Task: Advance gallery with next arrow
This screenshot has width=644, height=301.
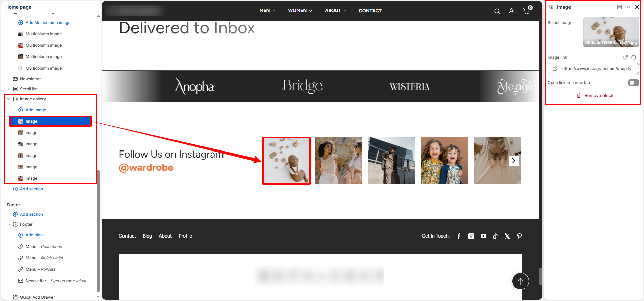Action: pyautogui.click(x=513, y=161)
